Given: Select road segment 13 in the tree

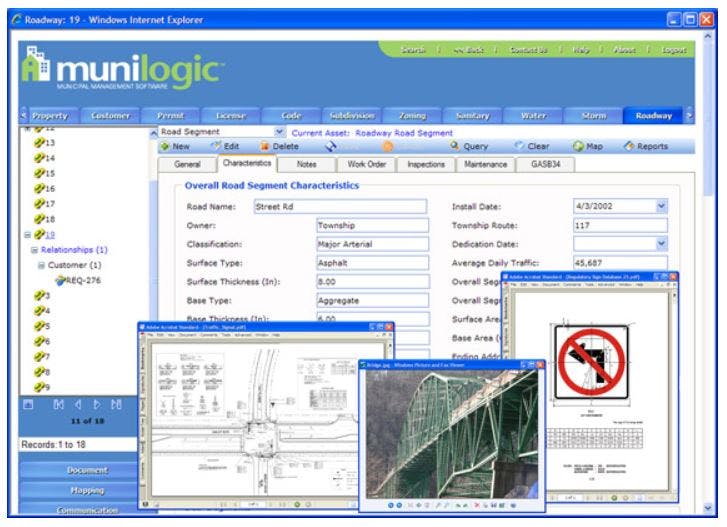Looking at the screenshot, I should coord(45,143).
